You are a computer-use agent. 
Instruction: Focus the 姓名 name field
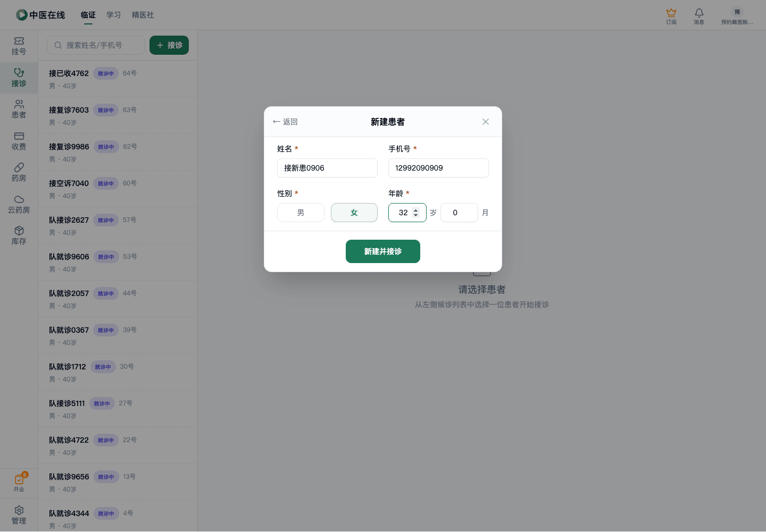tap(327, 168)
